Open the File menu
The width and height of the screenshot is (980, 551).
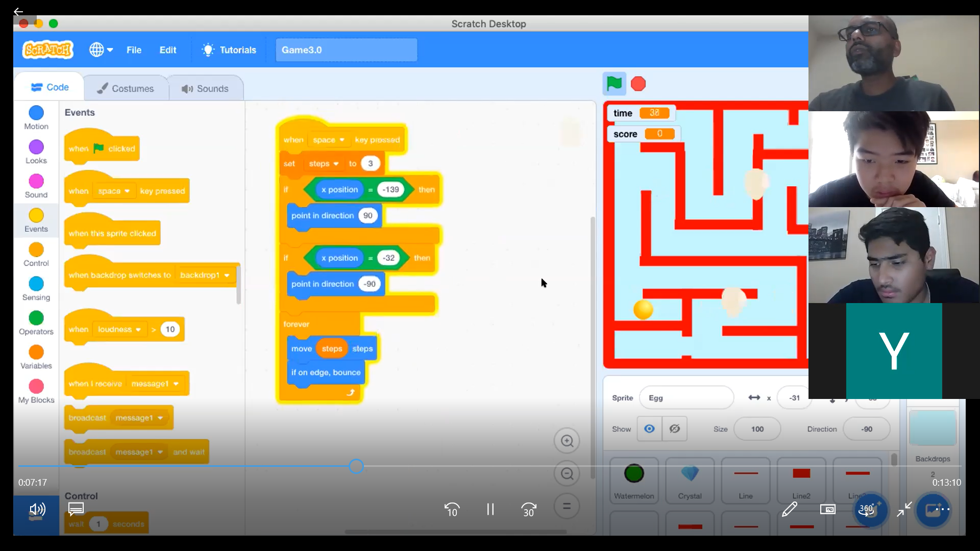tap(134, 50)
